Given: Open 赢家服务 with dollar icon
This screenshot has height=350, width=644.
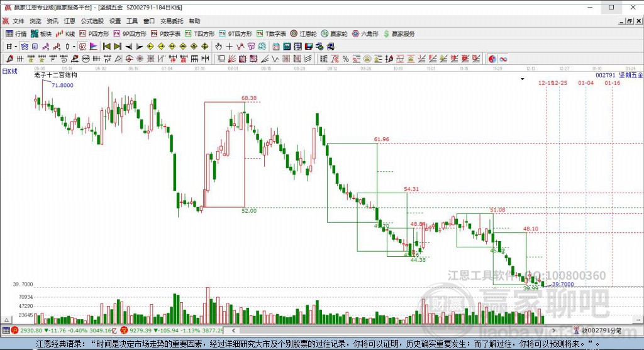Looking at the screenshot, I should coord(399,34).
